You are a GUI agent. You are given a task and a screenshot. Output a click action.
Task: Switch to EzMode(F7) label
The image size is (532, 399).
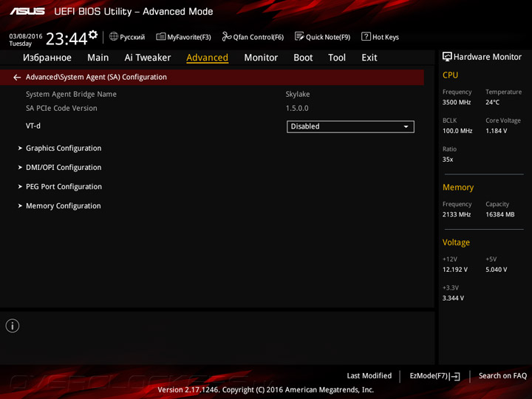point(429,375)
